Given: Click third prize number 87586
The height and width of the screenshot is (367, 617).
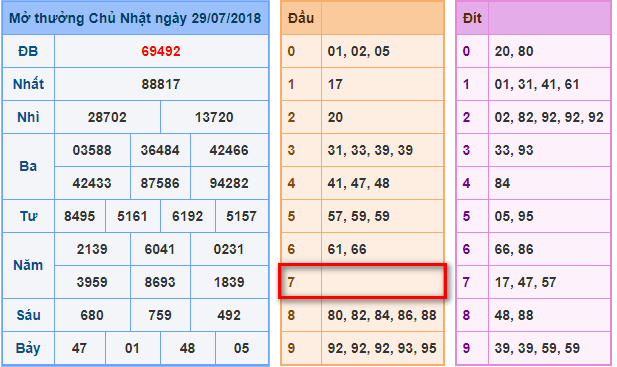Looking at the screenshot, I should click(160, 183).
